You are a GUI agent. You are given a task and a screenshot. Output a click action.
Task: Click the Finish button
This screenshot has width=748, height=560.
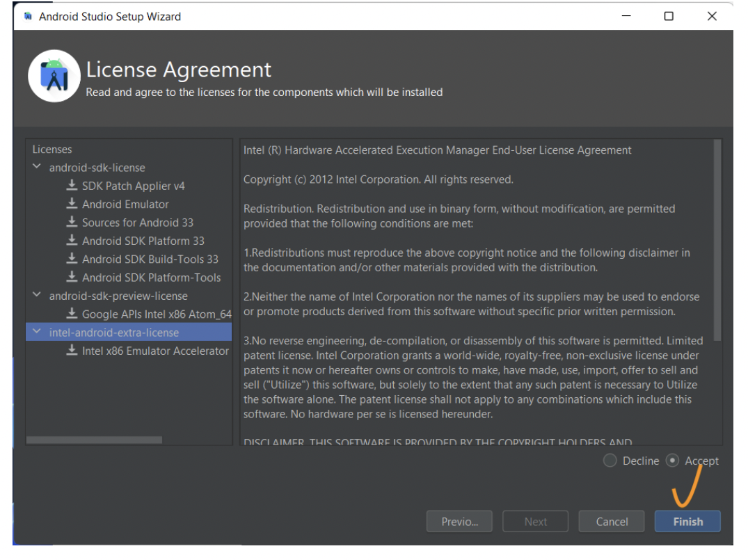[x=687, y=521]
